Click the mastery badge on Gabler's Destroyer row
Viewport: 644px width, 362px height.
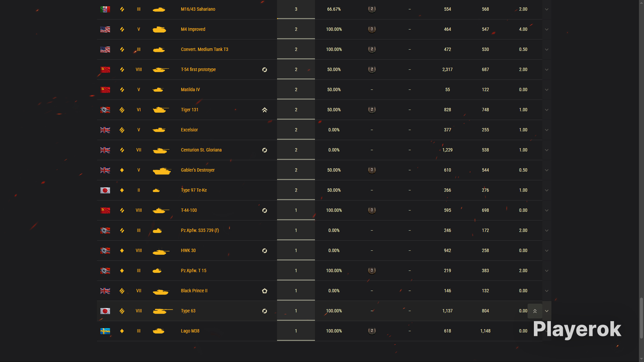[372, 170]
